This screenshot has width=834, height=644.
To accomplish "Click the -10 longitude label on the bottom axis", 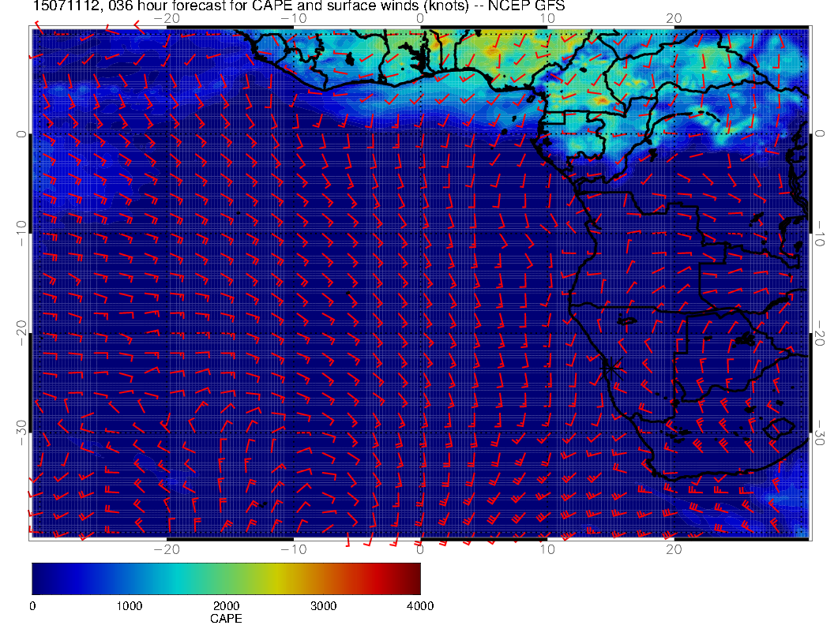I will pyautogui.click(x=293, y=548).
